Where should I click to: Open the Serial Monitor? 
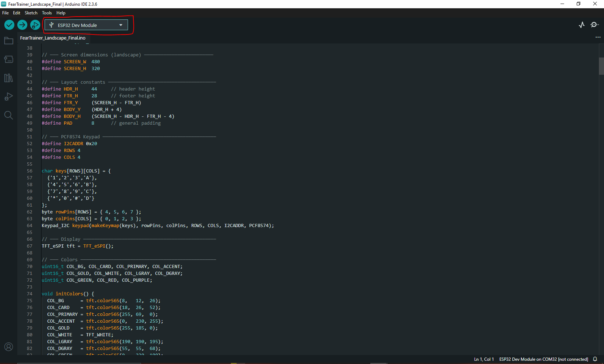pos(595,25)
